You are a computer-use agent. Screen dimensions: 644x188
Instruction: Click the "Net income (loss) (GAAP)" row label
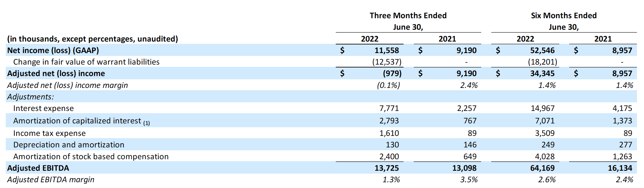coord(53,51)
